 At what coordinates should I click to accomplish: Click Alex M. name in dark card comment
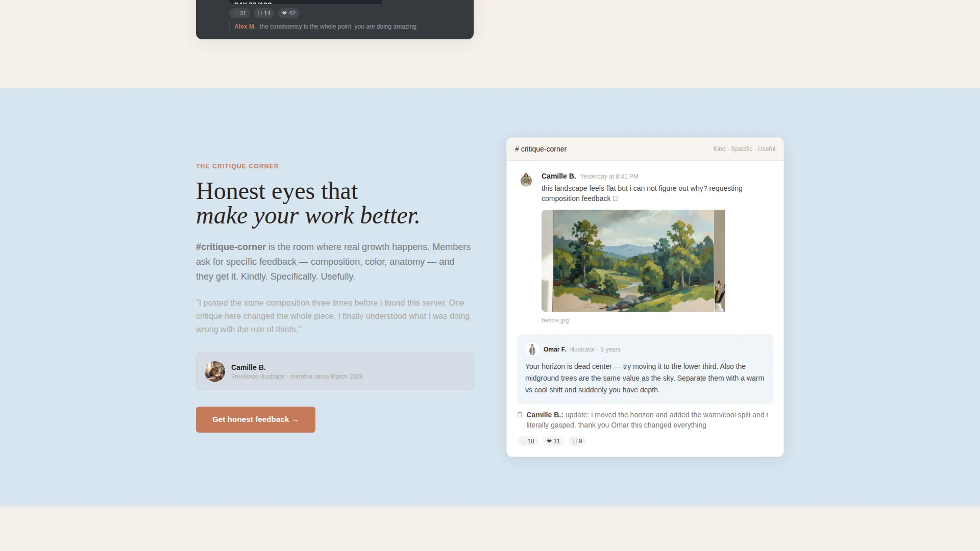[245, 27]
